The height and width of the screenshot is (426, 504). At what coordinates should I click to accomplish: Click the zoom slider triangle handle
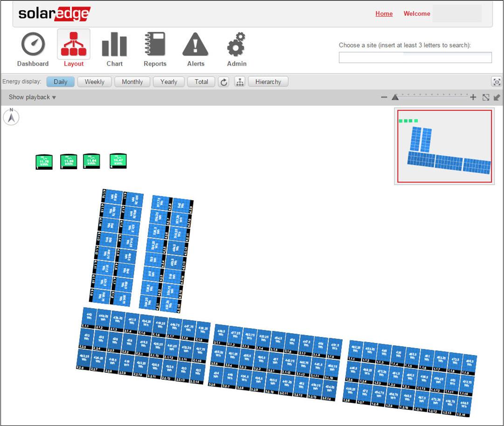pos(395,97)
